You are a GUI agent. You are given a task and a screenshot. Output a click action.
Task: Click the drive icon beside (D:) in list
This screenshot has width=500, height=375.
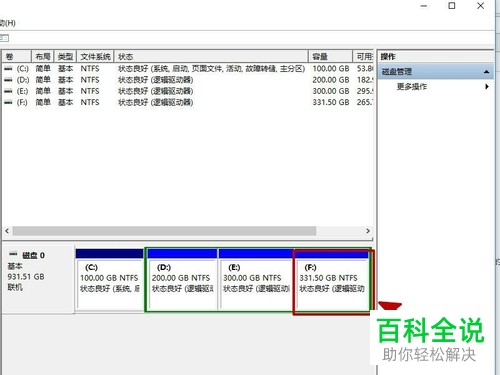8,80
